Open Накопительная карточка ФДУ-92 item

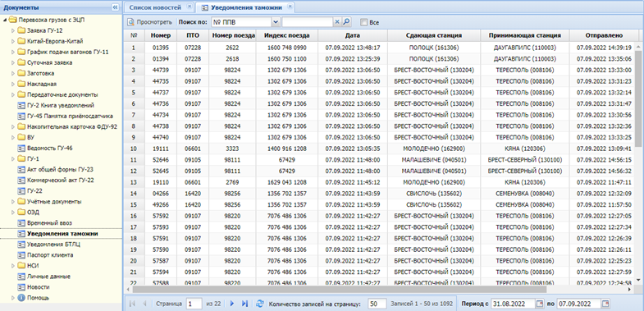(72, 126)
